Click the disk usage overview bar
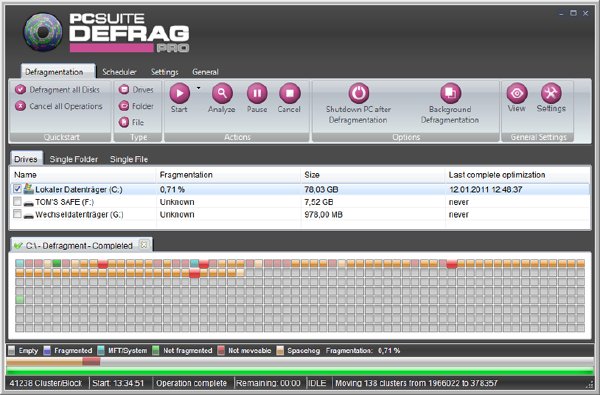This screenshot has width=600, height=395. click(x=300, y=362)
